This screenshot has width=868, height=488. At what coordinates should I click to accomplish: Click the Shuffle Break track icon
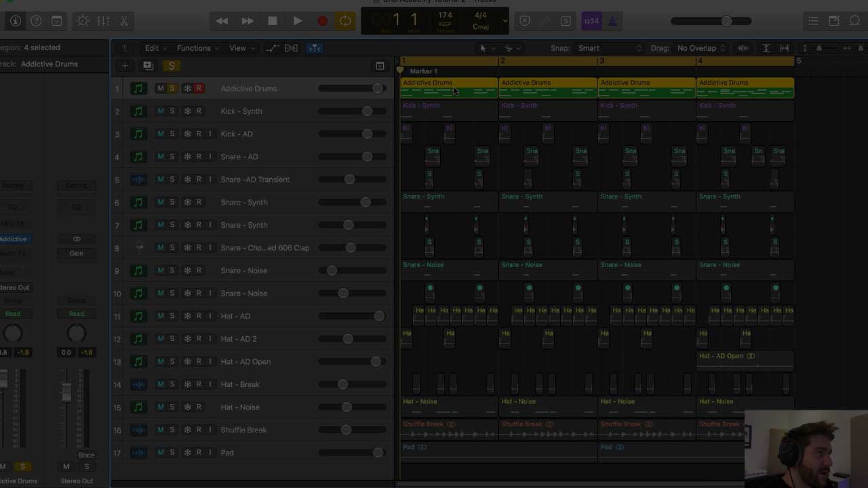(x=138, y=430)
